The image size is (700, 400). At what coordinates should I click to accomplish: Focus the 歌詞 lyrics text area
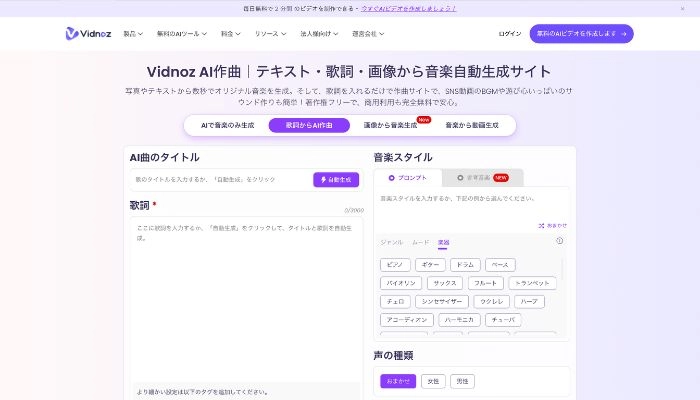246,299
